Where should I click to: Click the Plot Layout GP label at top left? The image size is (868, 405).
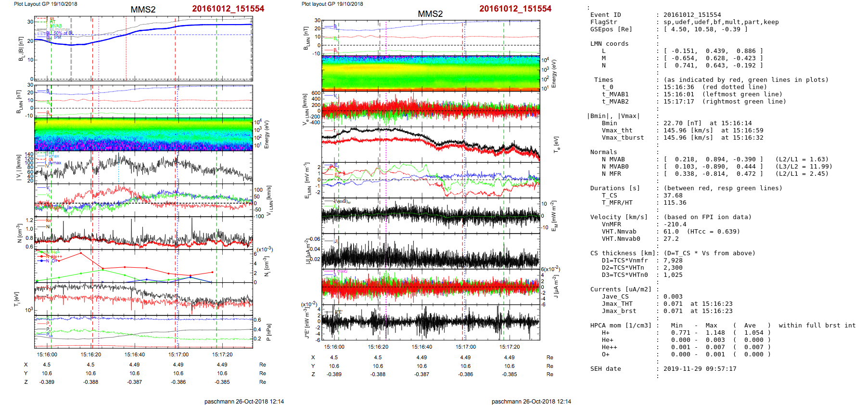point(45,4)
